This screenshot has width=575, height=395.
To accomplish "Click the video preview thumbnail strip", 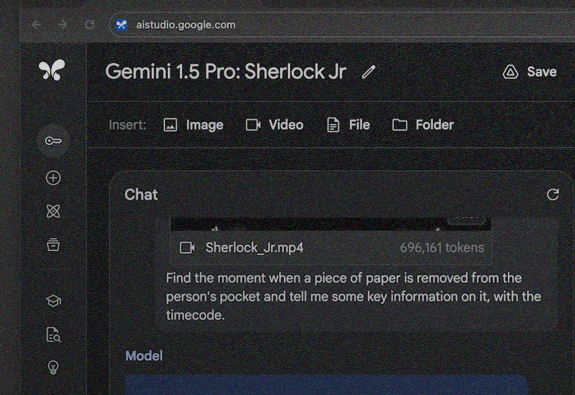I will [x=331, y=224].
